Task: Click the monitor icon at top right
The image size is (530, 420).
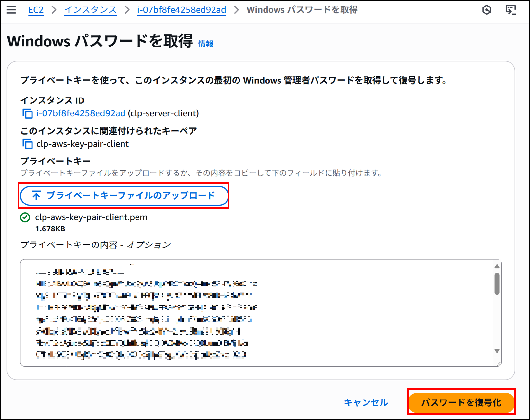Action: pos(510,10)
